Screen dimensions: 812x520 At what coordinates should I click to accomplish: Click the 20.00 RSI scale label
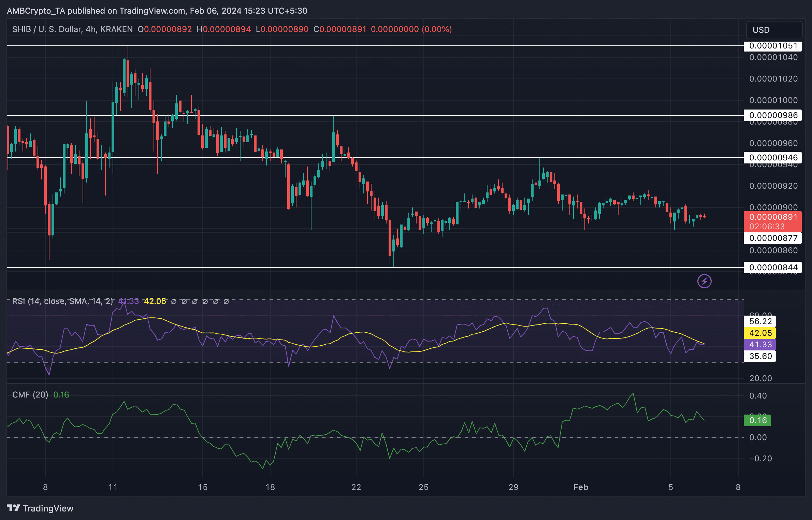click(760, 378)
